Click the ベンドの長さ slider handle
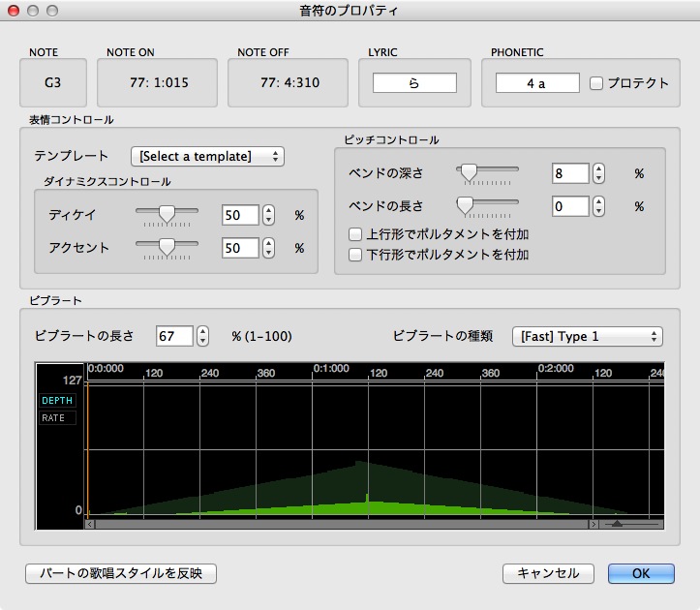The width and height of the screenshot is (700, 610). tap(465, 205)
